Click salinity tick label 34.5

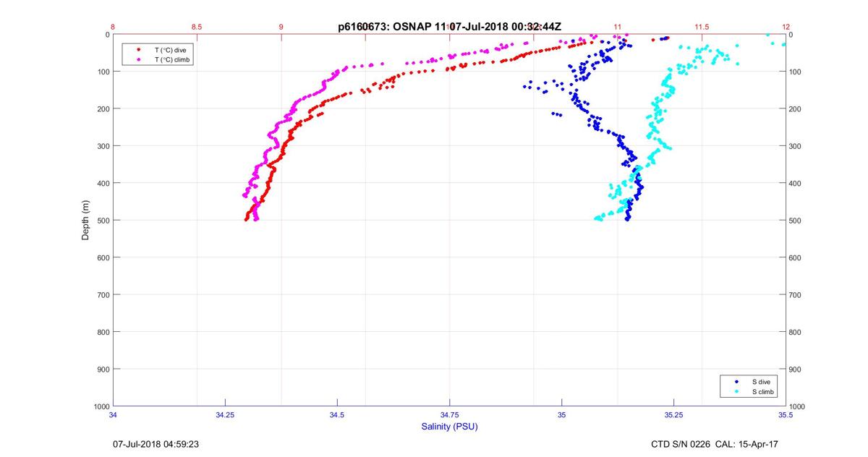coord(337,415)
